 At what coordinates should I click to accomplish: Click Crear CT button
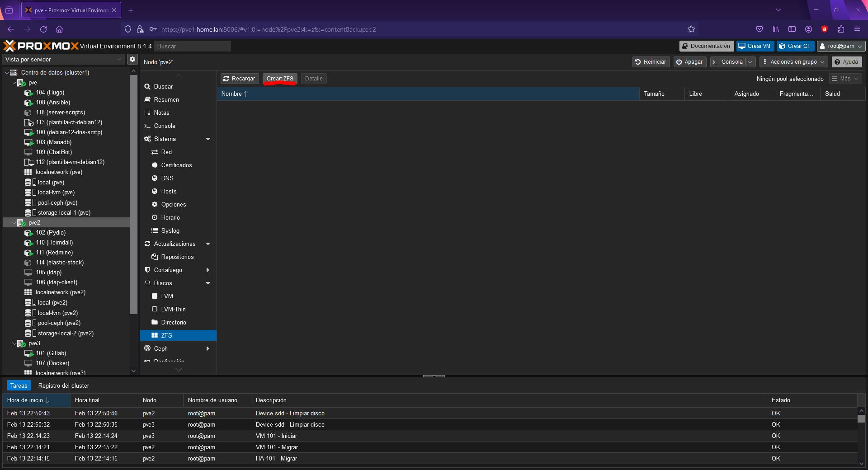point(795,46)
